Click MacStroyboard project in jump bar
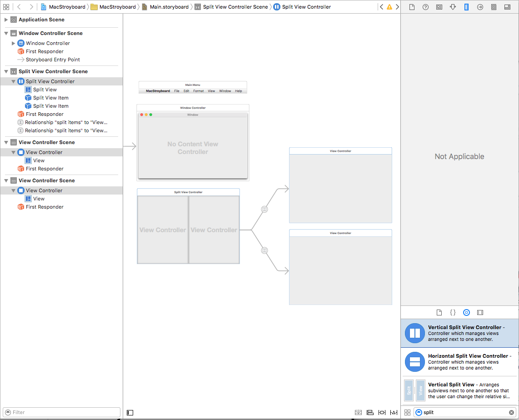Screen dimensions: 519x420 click(x=63, y=7)
